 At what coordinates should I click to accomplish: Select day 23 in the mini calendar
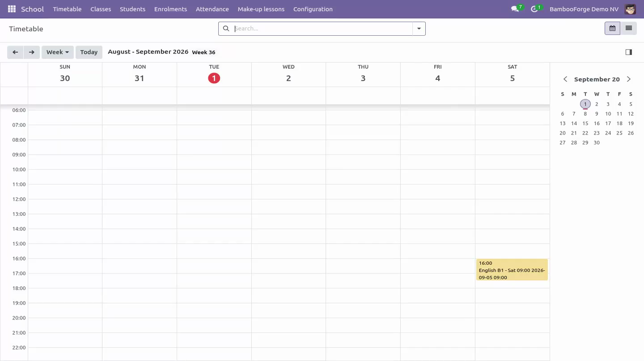tap(597, 133)
